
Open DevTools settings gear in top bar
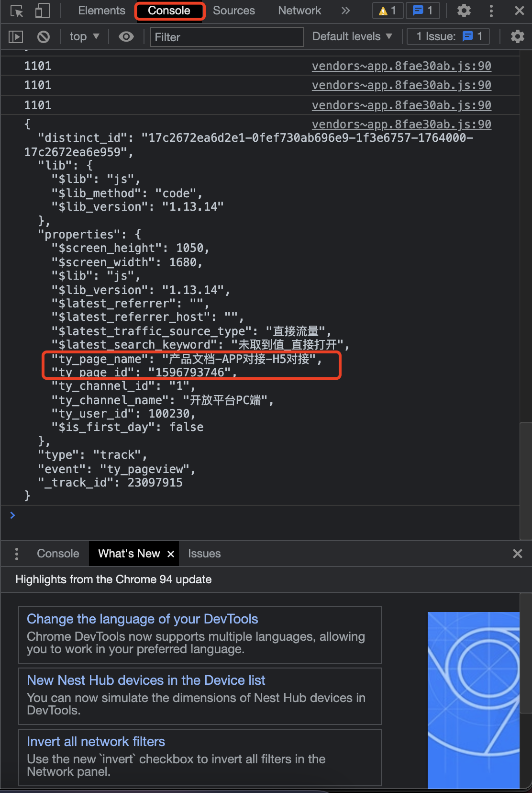(x=464, y=11)
